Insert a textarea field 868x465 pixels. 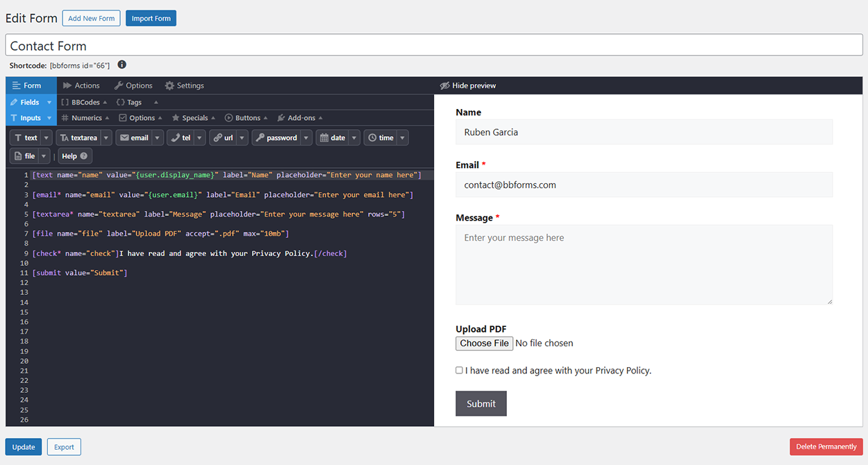point(78,138)
